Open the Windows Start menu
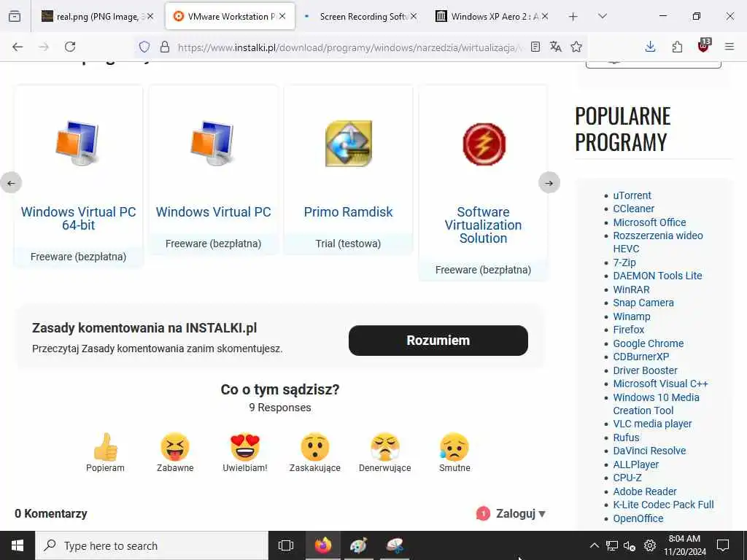Screen dimensions: 747x560 pyautogui.click(x=18, y=545)
